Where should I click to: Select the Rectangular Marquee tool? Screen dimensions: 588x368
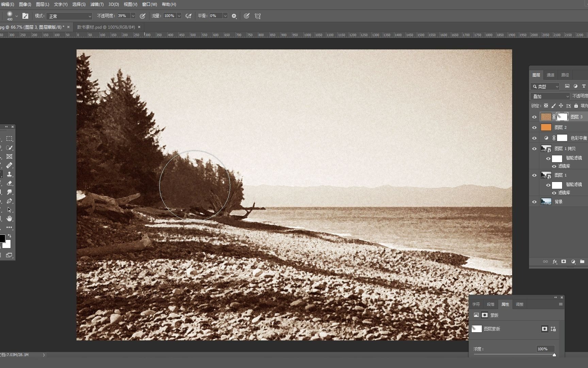pos(9,139)
